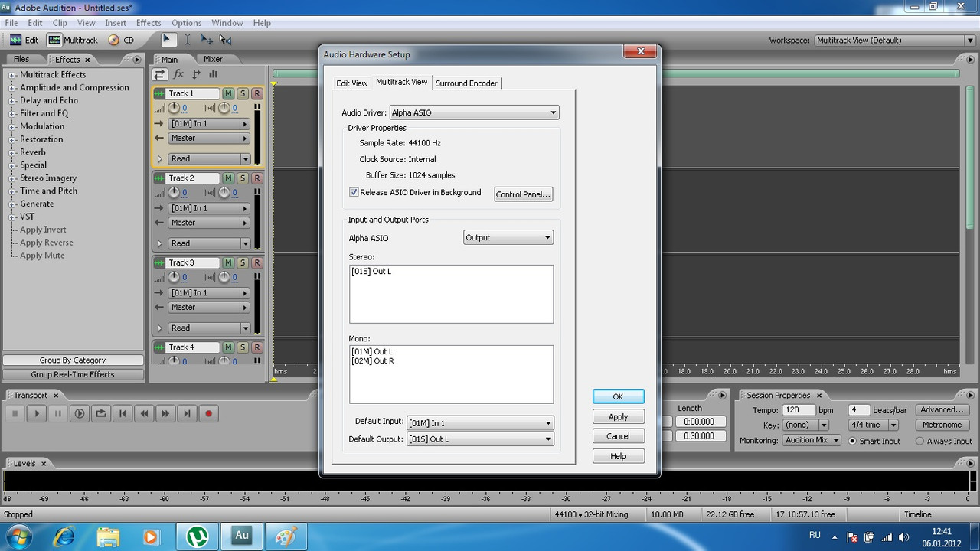Show Effects (fx) in Main panel
The width and height of the screenshot is (980, 551).
click(x=178, y=74)
